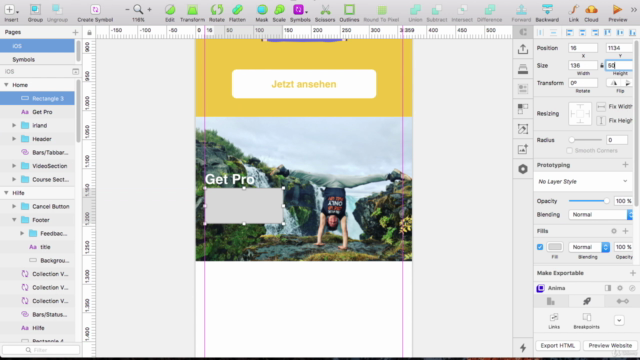
Task: Collapse the Footer folder
Action: click(x=14, y=220)
